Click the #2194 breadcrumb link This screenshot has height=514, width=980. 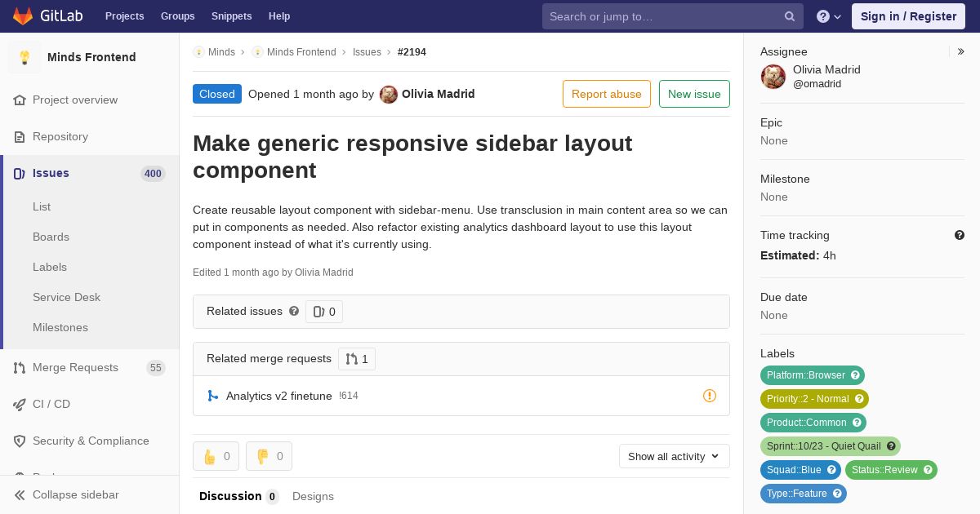[x=412, y=52]
